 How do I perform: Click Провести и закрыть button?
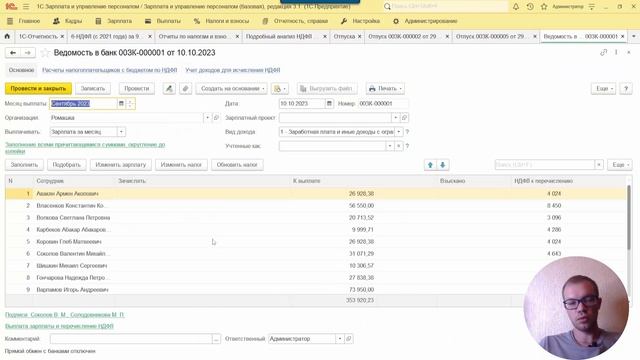pos(38,89)
